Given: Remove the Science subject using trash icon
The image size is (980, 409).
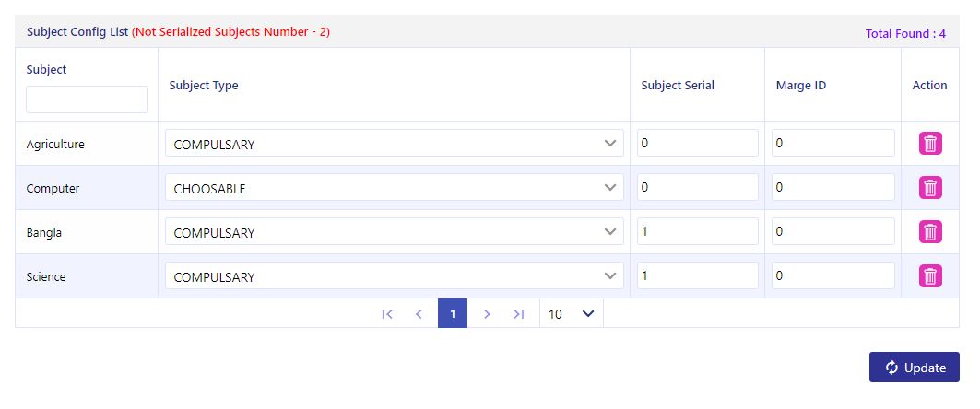Looking at the screenshot, I should 930,276.
